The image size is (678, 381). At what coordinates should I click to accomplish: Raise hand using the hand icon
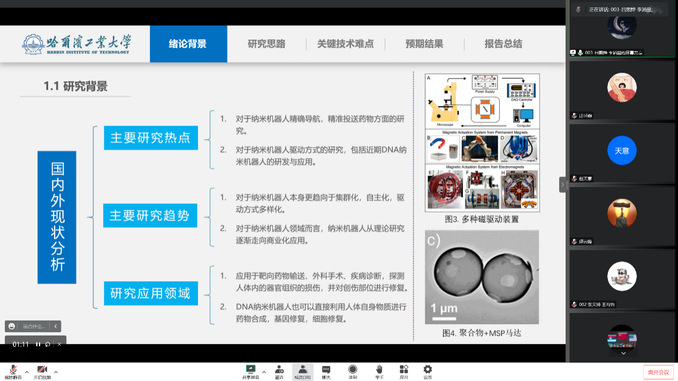pyautogui.click(x=379, y=372)
